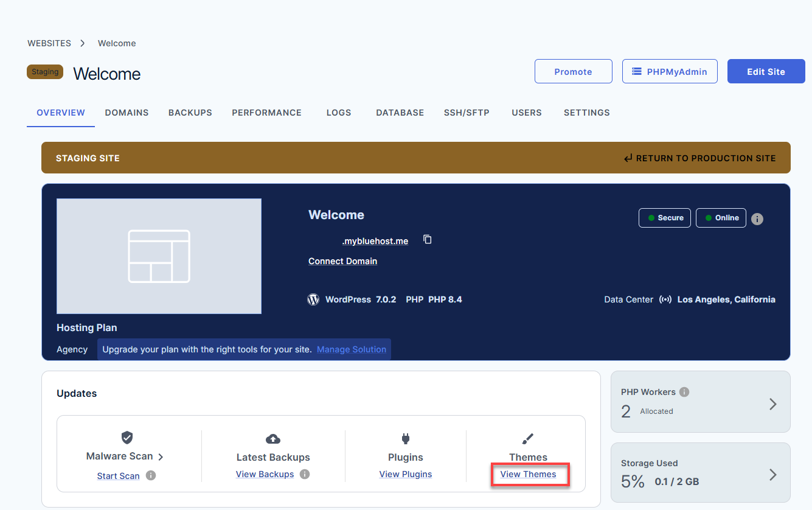Screen dimensions: 812x510
Task: Click the Manage Solution link
Action: pyautogui.click(x=352, y=349)
